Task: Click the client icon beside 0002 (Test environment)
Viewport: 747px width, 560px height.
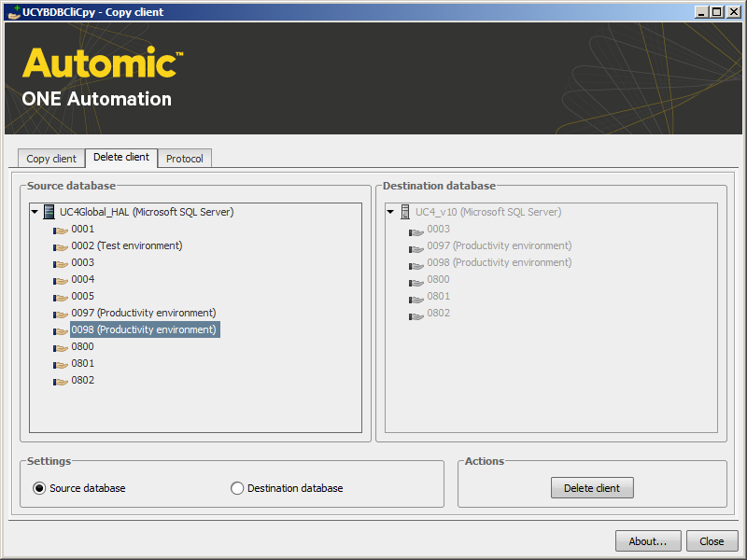Action: 61,247
